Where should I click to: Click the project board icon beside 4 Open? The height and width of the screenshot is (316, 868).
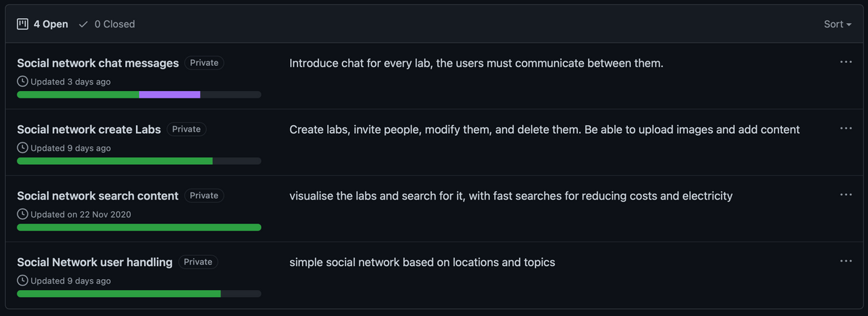pyautogui.click(x=22, y=24)
